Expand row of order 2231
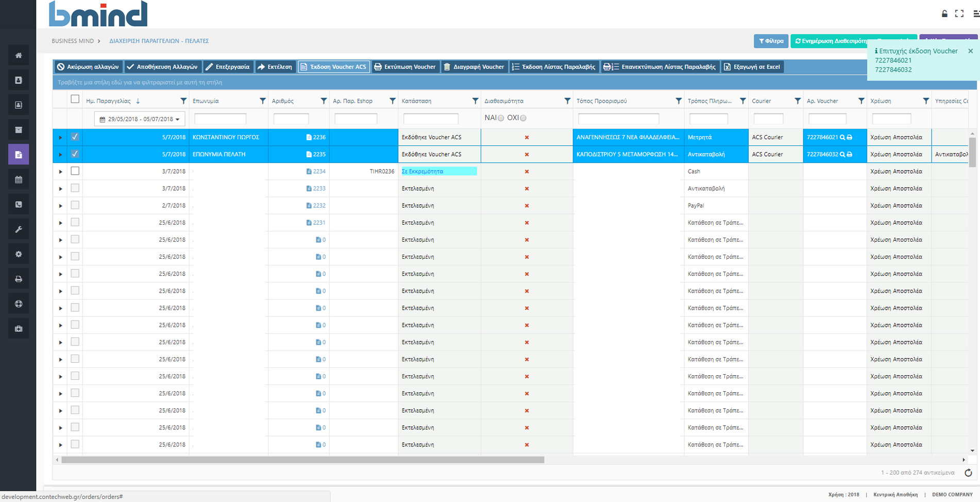 point(60,223)
